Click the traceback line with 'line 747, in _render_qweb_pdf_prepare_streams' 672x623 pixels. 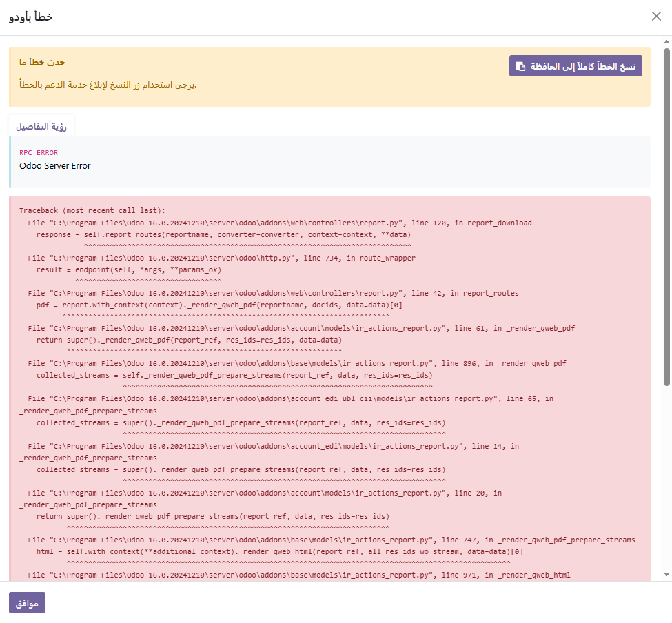tap(332, 540)
